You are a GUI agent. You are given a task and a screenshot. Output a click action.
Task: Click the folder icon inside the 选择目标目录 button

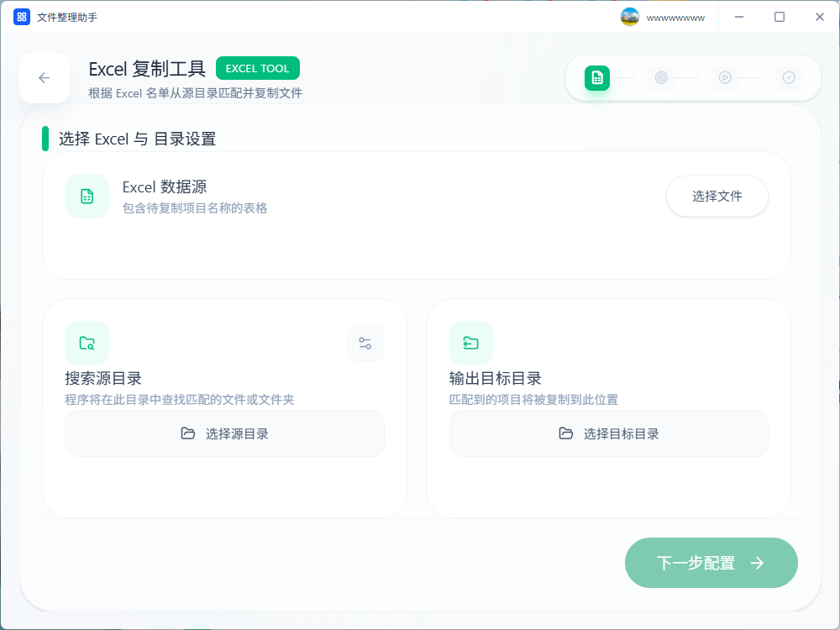point(564,433)
